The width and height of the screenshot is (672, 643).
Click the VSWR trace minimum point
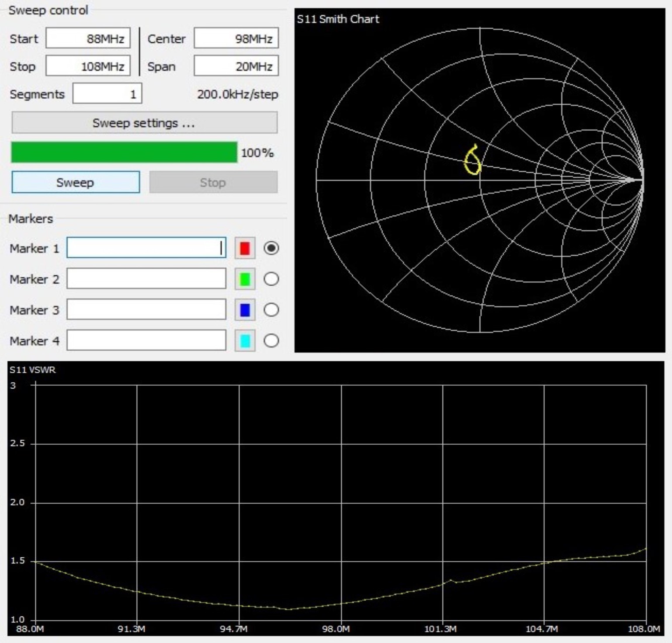click(288, 609)
